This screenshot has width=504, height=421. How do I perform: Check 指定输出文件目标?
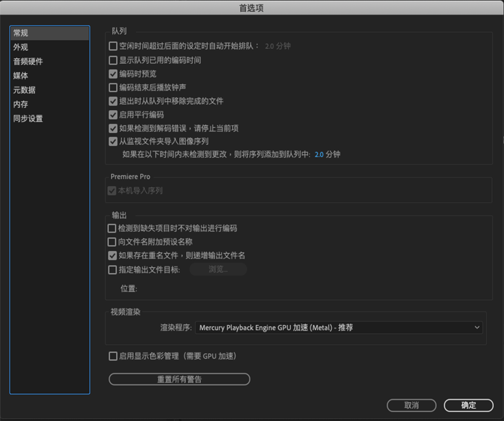112,270
